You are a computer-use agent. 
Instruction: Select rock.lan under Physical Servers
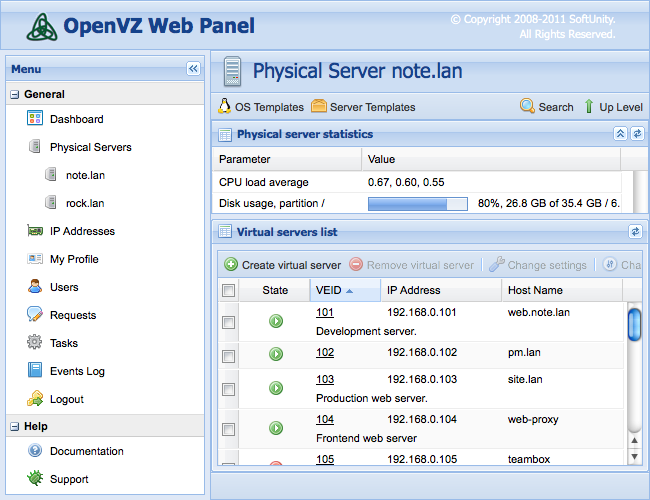click(84, 203)
